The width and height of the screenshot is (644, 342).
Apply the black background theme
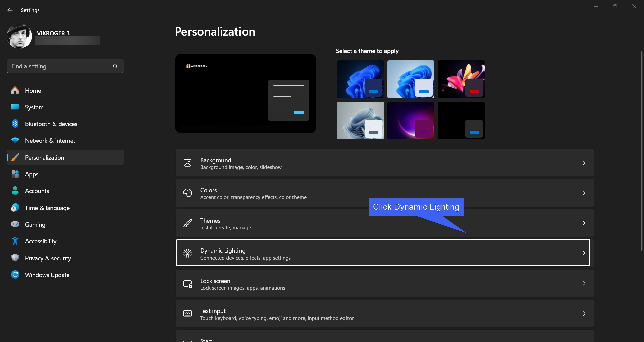[x=461, y=121]
